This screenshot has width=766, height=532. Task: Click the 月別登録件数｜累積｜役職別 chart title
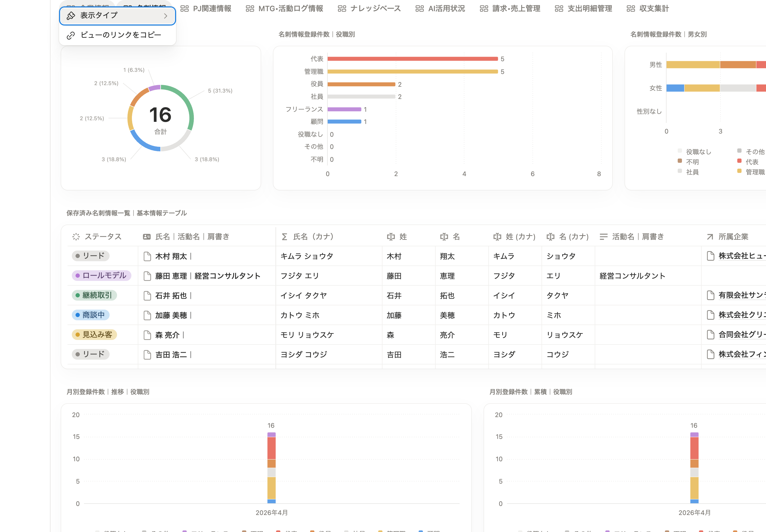tap(531, 392)
